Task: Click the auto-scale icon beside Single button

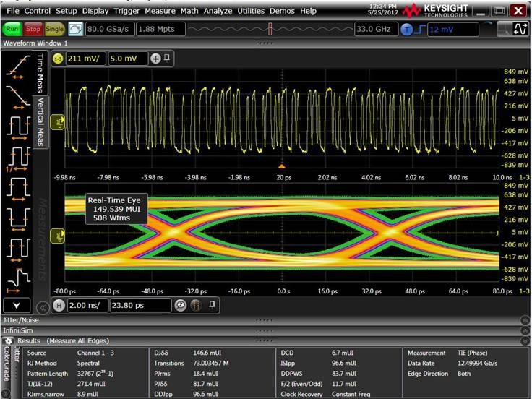Action: (76, 29)
